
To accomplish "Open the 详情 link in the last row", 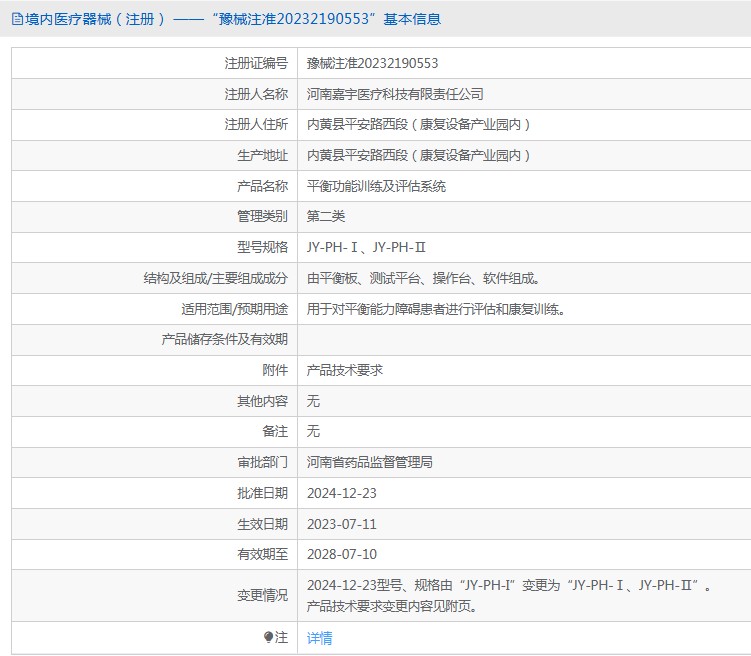I will click(319, 638).
